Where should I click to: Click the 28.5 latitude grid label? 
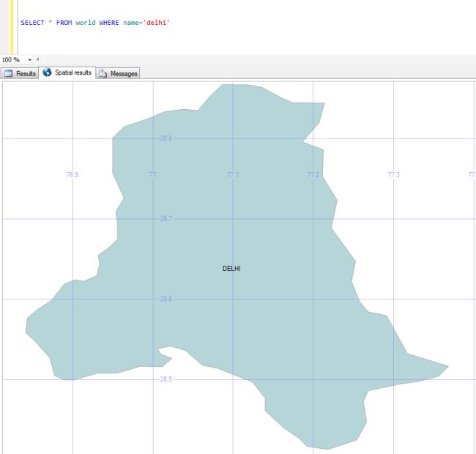166,379
